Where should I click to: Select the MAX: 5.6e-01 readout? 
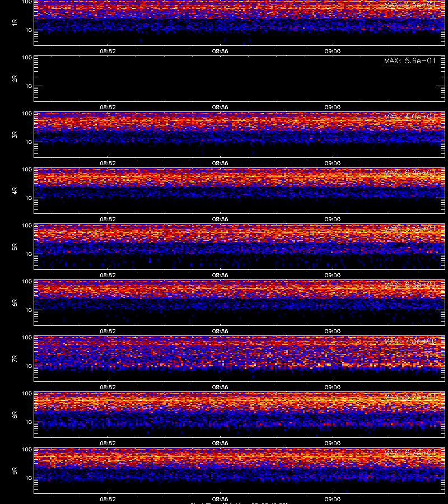(x=410, y=60)
